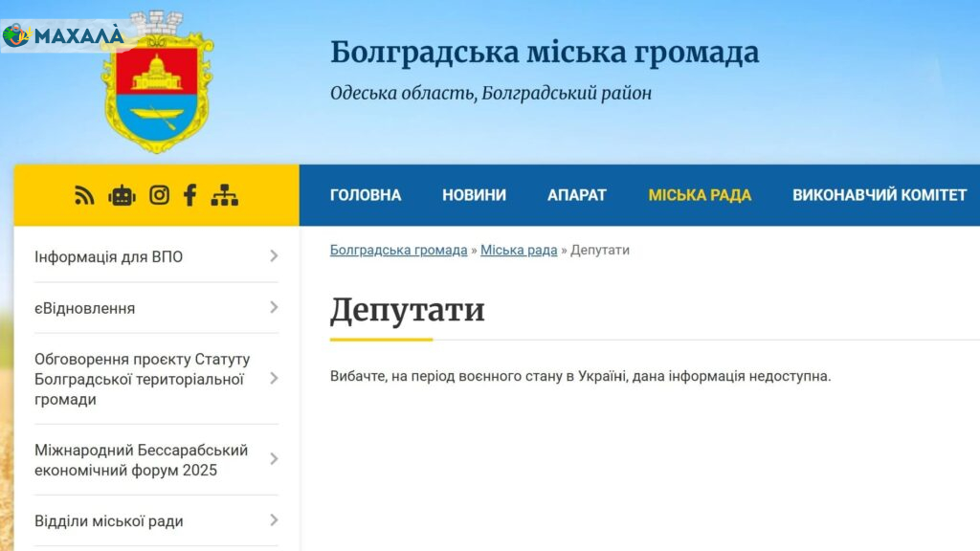Viewport: 980px width, 551px height.
Task: Click the RSS feed icon
Action: pyautogui.click(x=85, y=195)
